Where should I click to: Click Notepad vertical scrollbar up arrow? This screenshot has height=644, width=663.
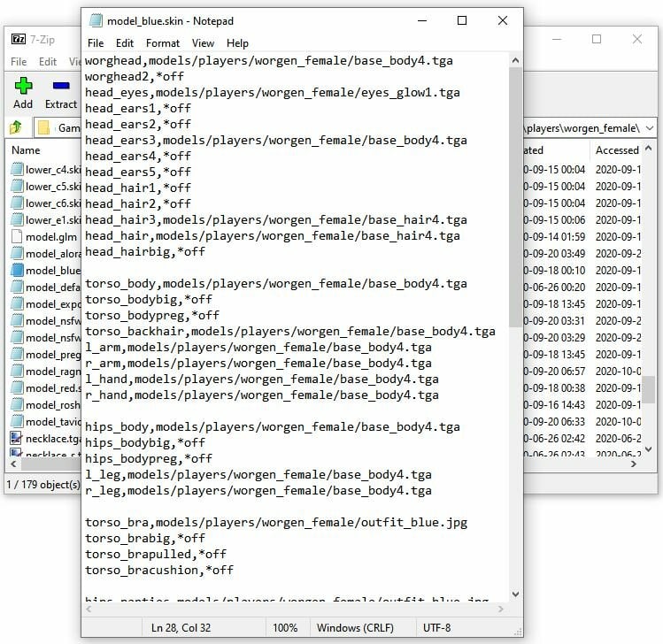coord(515,60)
